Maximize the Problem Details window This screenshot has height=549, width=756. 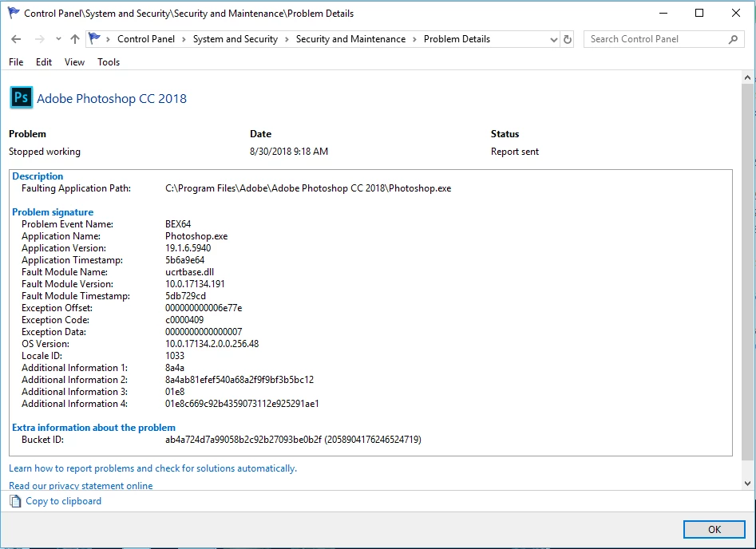coord(699,13)
